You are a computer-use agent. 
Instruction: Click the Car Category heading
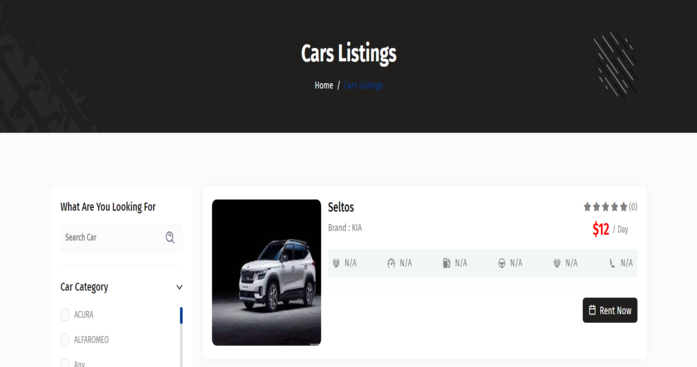[84, 287]
